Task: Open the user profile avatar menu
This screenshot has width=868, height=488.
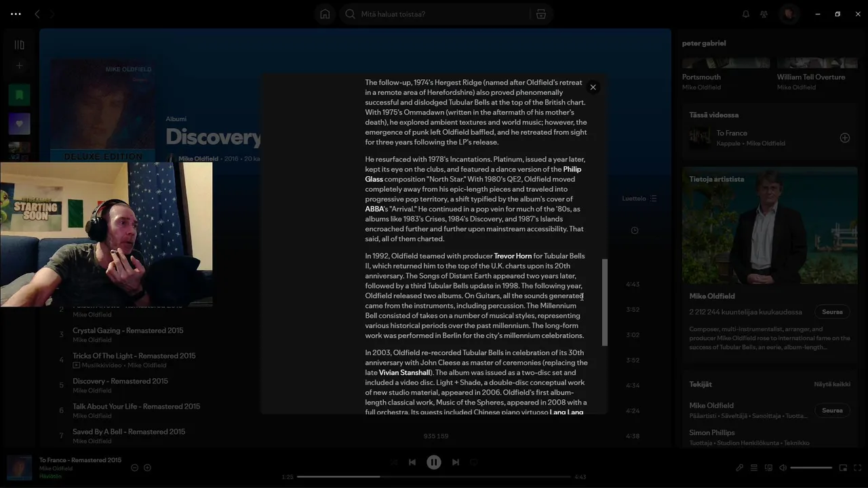Action: pyautogui.click(x=789, y=14)
